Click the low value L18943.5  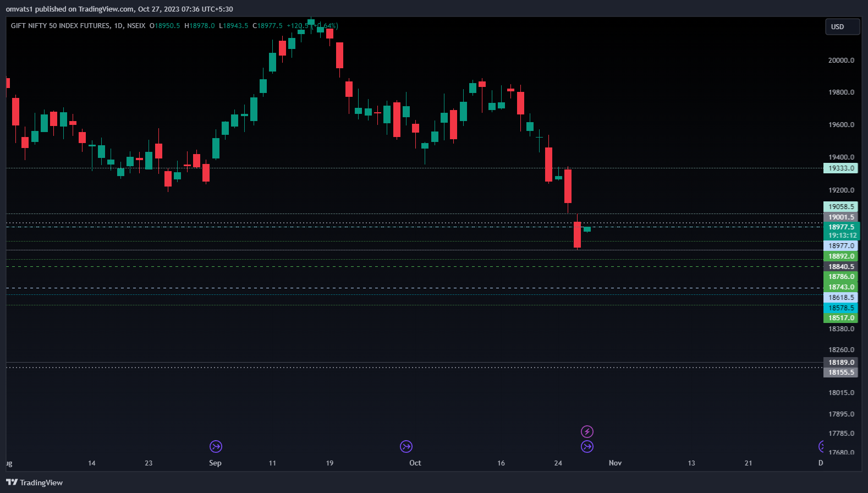tap(234, 26)
